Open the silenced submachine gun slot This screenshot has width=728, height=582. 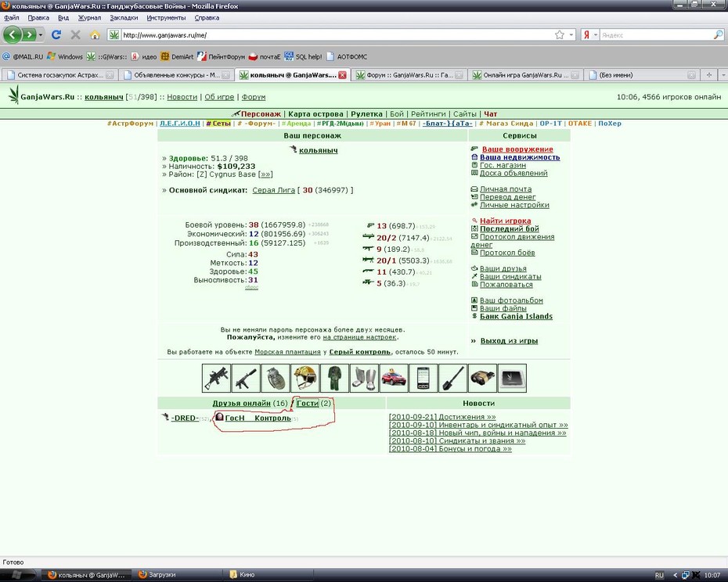tap(246, 378)
